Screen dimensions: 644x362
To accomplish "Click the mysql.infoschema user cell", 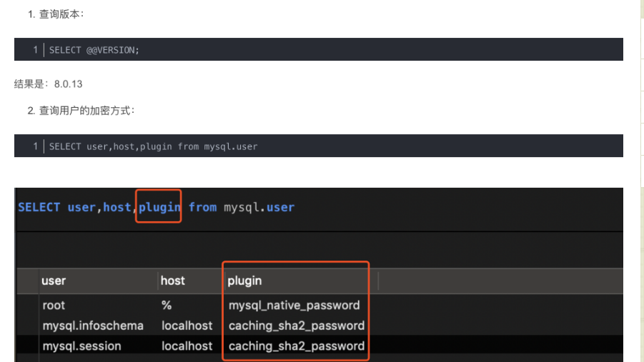I will [x=93, y=326].
